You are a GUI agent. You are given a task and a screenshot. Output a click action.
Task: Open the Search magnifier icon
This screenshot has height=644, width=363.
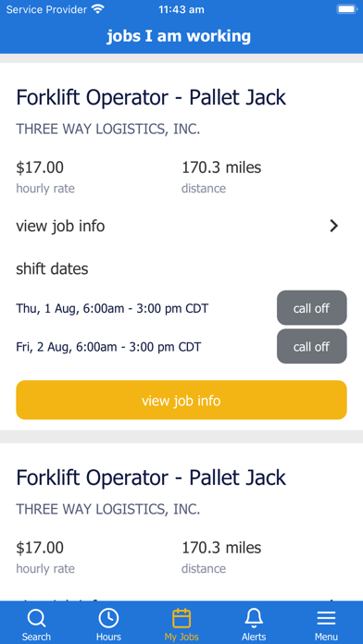point(36,618)
